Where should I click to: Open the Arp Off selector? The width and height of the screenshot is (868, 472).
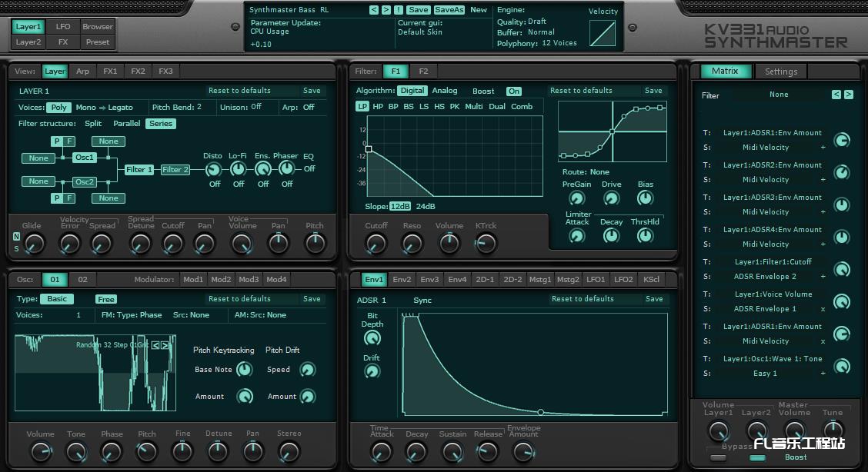point(309,108)
